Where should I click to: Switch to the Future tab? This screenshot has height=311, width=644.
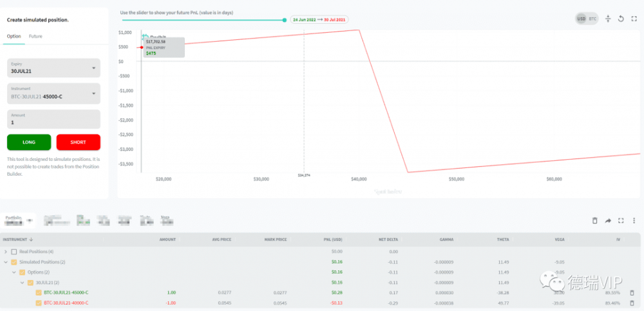point(35,36)
